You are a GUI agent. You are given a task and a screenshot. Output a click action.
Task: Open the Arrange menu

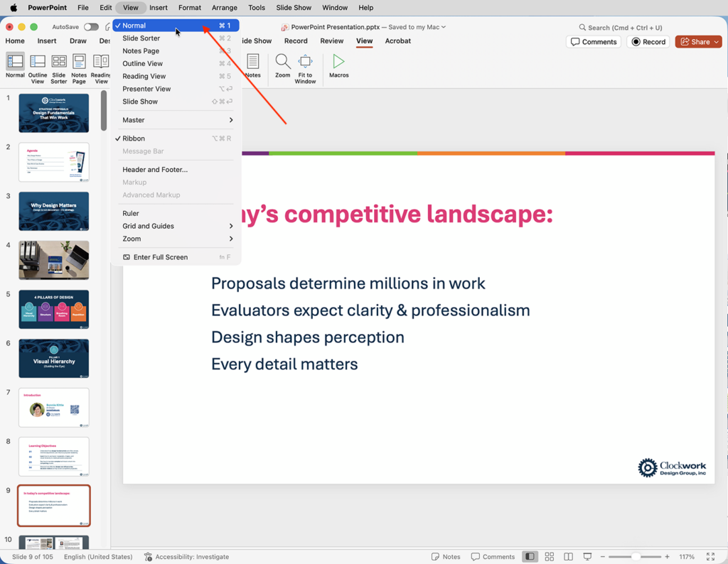[224, 7]
